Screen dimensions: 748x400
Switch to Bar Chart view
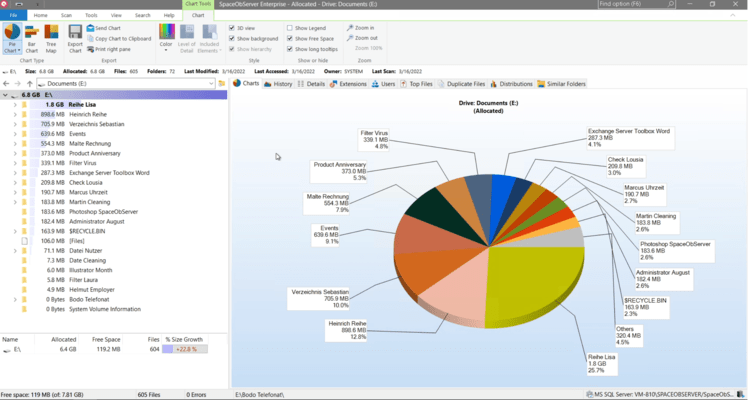tap(32, 39)
